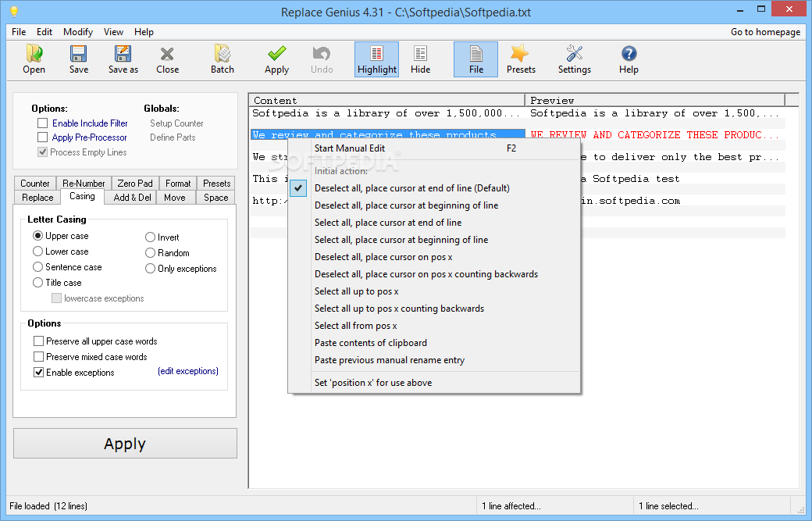Choose Select all up to pos x
This screenshot has height=521, width=812.
(434, 291)
